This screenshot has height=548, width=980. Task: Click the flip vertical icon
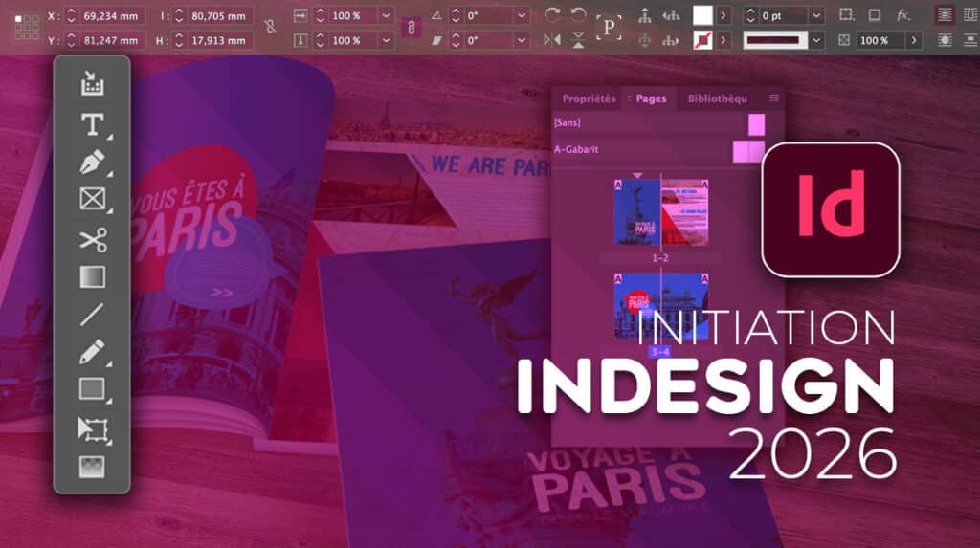point(579,40)
